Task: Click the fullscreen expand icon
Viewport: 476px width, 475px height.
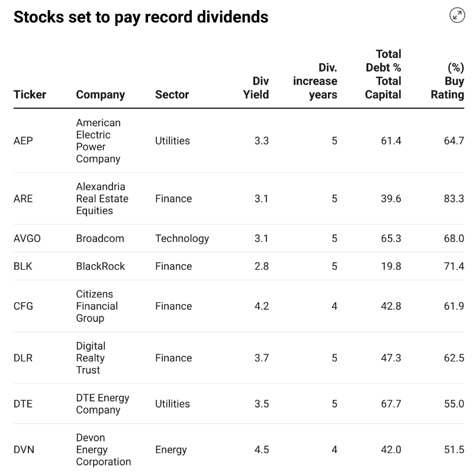Action: click(457, 16)
